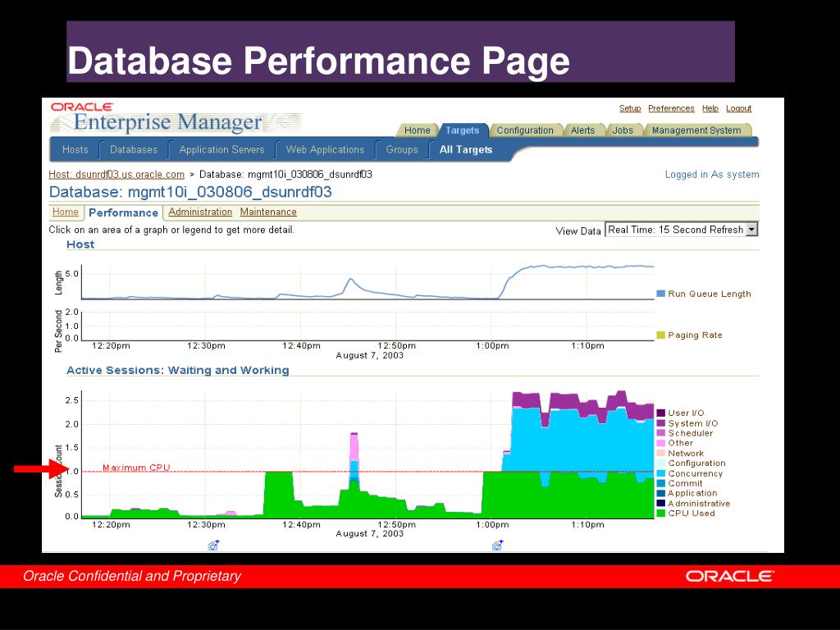Screen dimensions: 840x630
Task: Click the Run Queue Length legend swatch
Action: pos(660,294)
